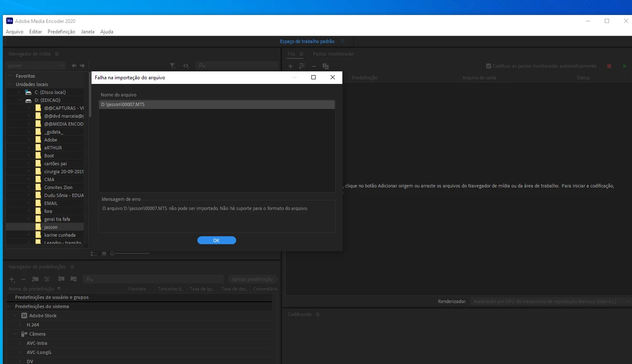Expand the C: (Disco local) drive

tap(19, 92)
